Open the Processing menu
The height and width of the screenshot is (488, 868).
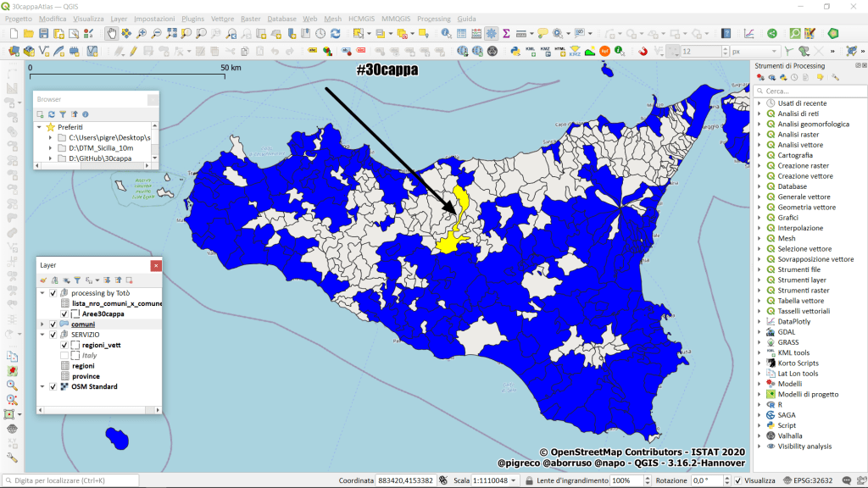click(434, 18)
